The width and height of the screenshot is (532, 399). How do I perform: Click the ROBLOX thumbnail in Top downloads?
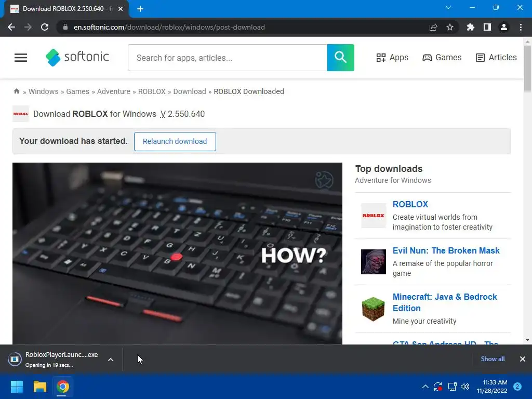coord(373,216)
